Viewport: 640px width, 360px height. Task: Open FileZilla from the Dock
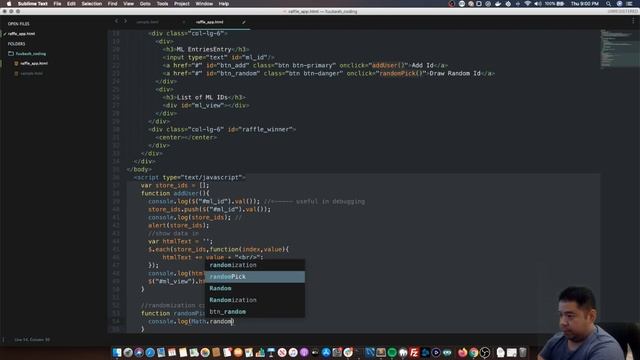click(414, 352)
